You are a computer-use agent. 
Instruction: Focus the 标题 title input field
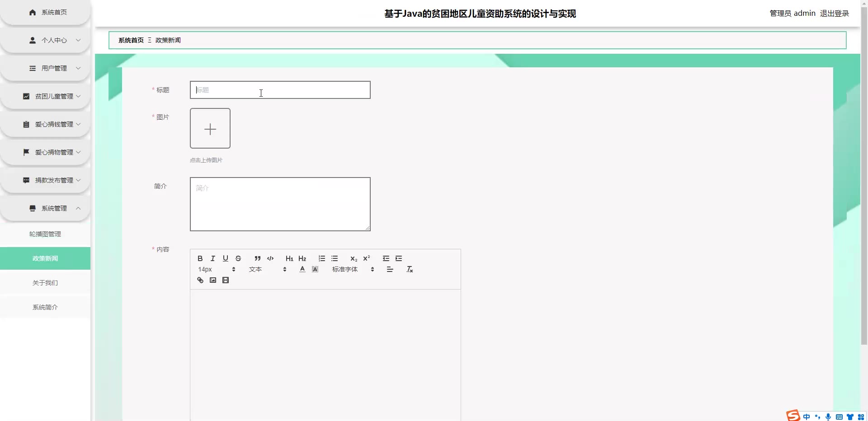(x=280, y=90)
